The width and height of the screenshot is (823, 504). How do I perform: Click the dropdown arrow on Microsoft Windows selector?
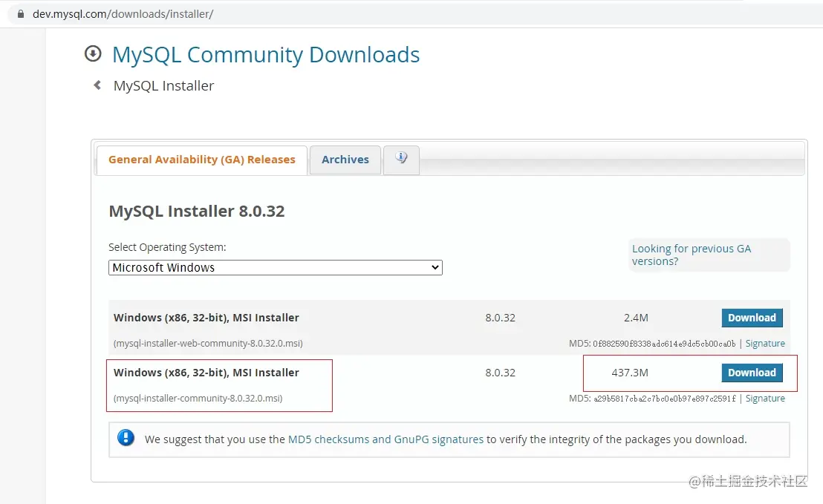436,267
